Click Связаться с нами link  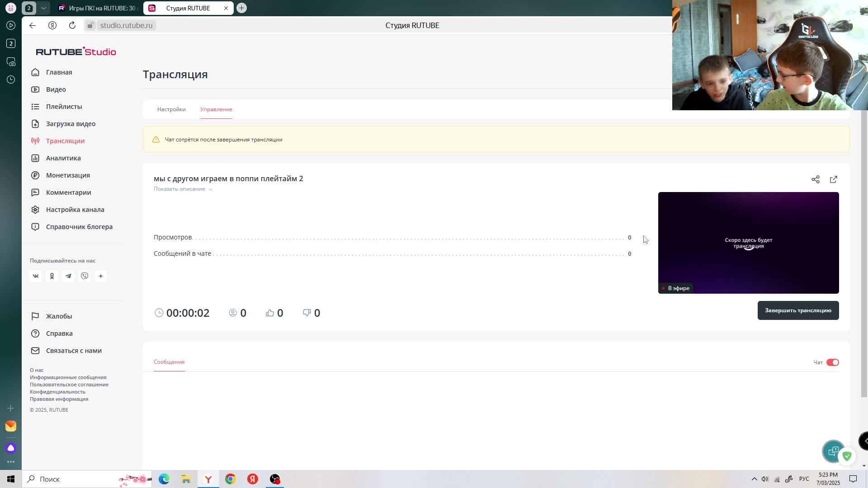(74, 351)
